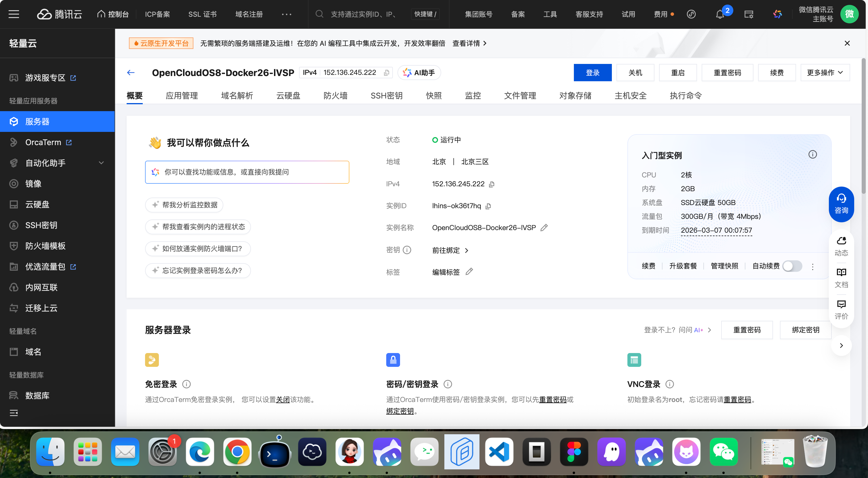868x478 pixels.
Task: Click the 文档 docs icon on right rail
Action: click(x=841, y=277)
